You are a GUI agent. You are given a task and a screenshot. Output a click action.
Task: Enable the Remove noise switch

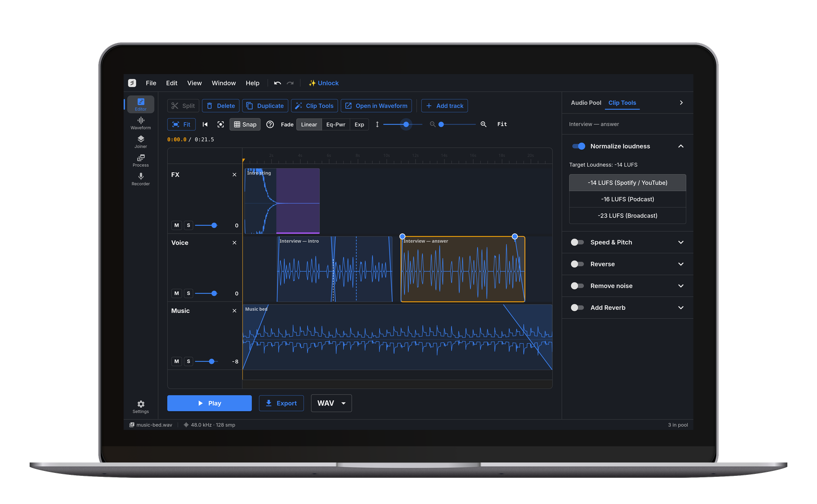(x=577, y=286)
